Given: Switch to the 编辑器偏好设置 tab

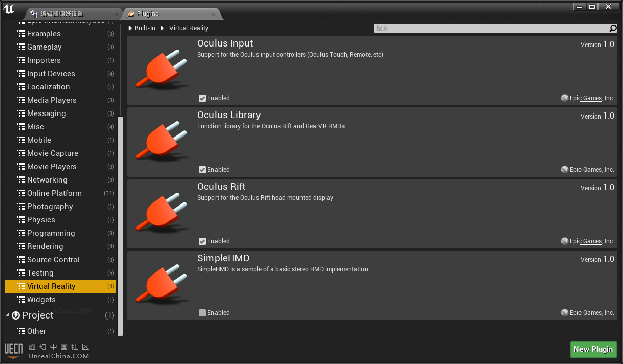Looking at the screenshot, I should pos(73,14).
